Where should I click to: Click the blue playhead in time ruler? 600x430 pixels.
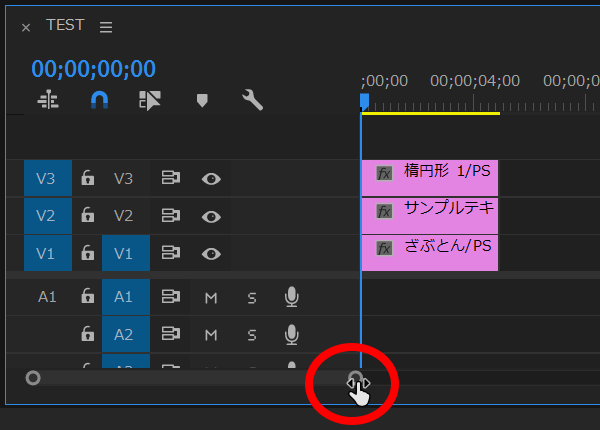click(364, 102)
